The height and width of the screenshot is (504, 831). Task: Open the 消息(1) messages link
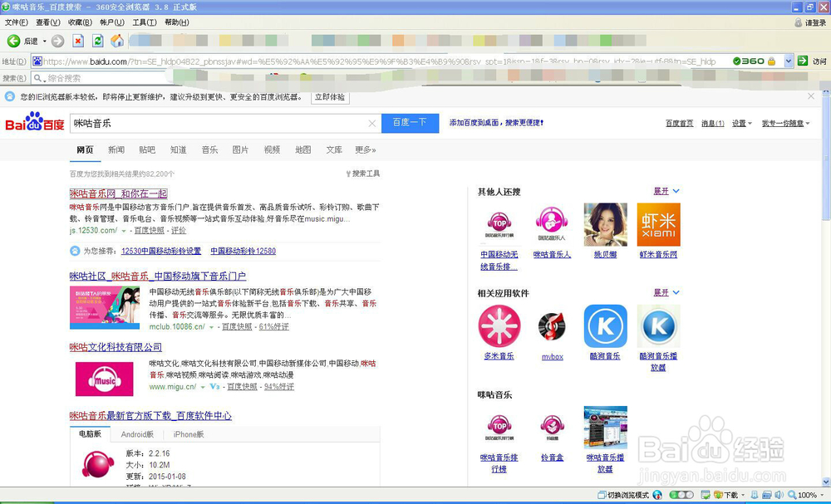tap(713, 124)
